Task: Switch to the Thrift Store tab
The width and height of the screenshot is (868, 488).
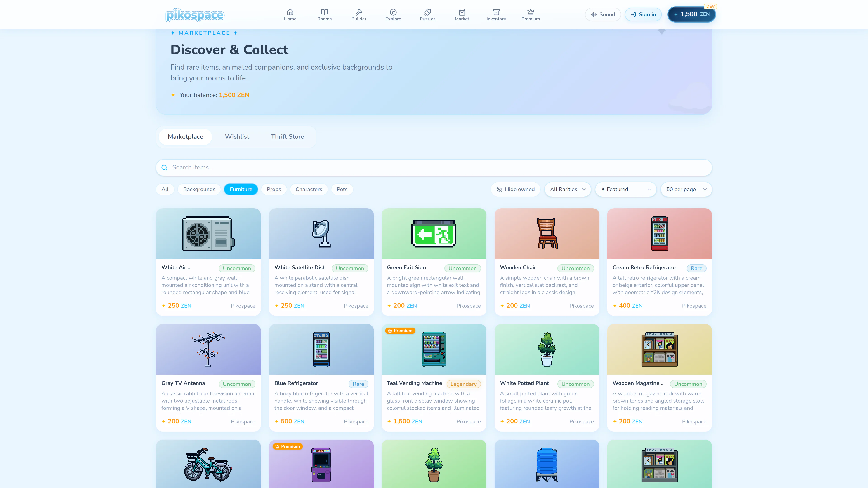Action: coord(287,137)
